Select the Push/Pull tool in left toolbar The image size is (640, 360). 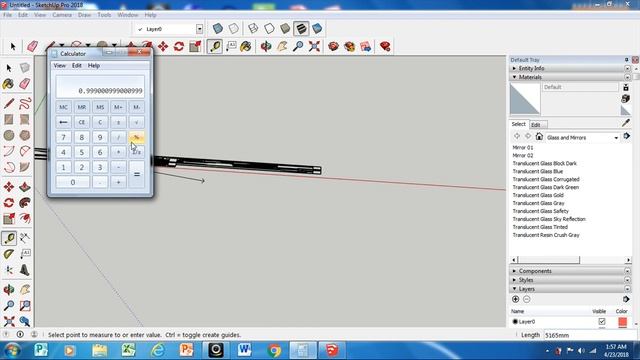[25, 187]
